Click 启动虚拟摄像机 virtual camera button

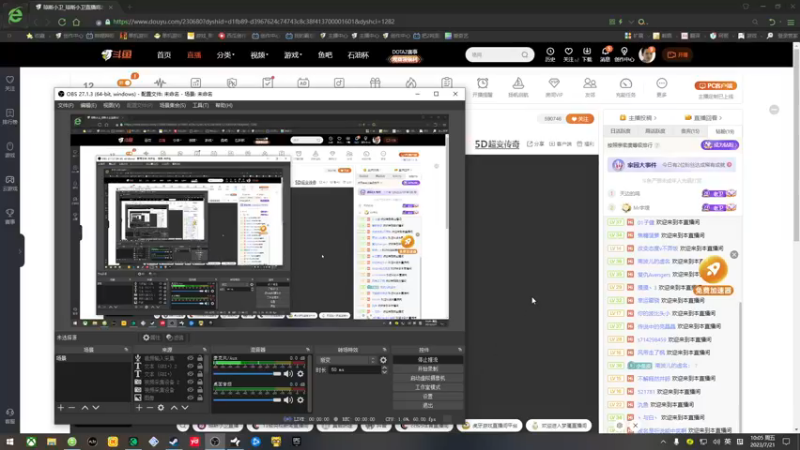click(428, 378)
